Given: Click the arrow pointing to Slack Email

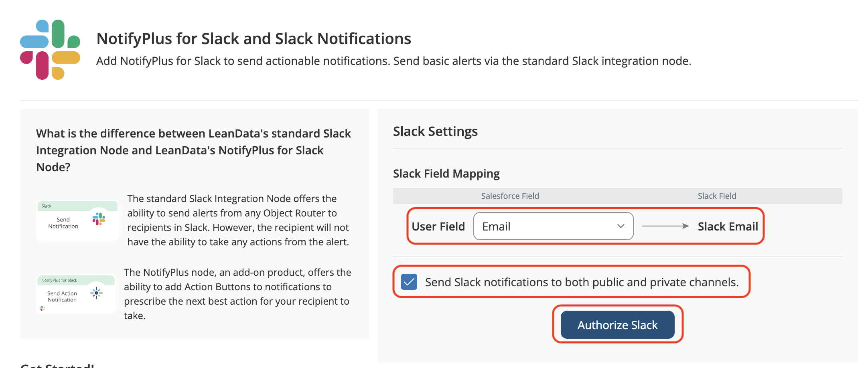Looking at the screenshot, I should [665, 226].
